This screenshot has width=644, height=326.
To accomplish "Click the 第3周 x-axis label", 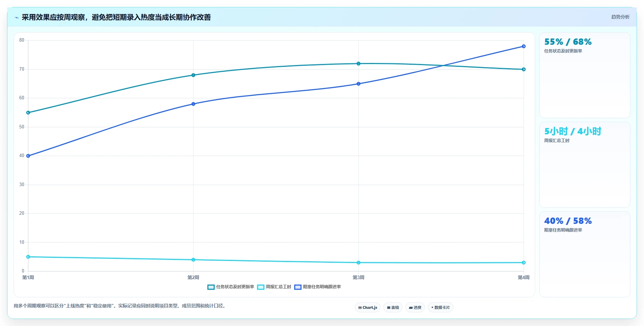I will (358, 277).
